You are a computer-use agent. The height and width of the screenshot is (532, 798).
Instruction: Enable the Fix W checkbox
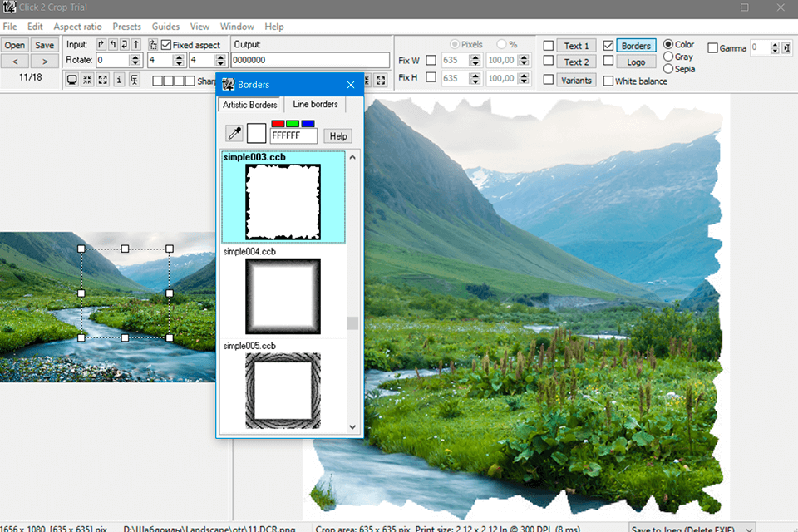pyautogui.click(x=431, y=60)
